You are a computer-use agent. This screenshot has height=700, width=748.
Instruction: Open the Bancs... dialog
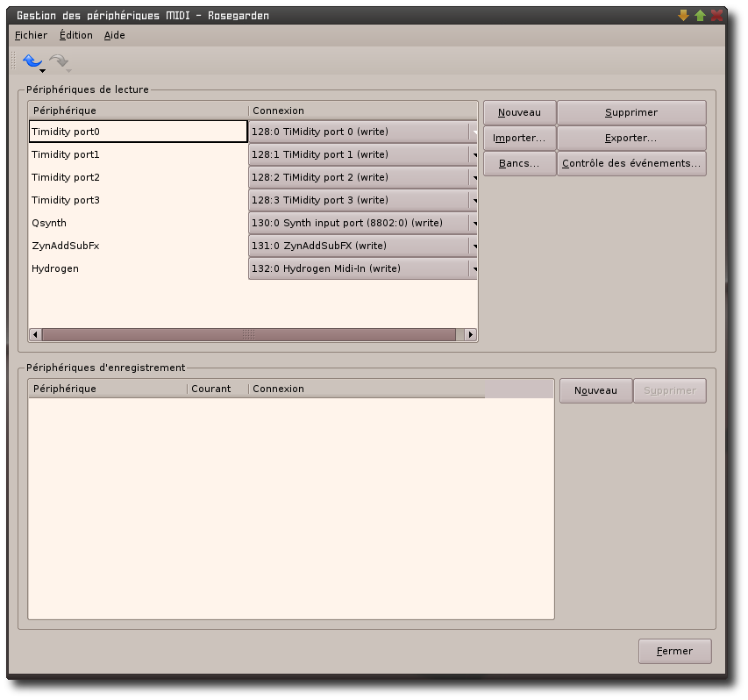click(519, 163)
